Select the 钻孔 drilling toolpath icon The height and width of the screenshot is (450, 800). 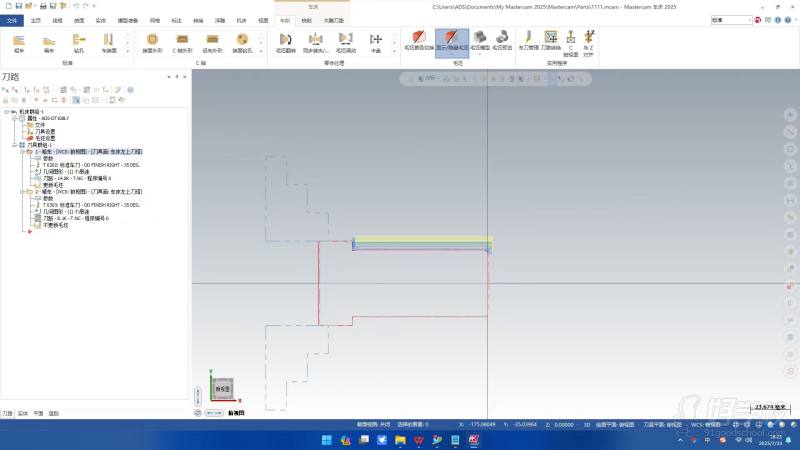tap(79, 40)
